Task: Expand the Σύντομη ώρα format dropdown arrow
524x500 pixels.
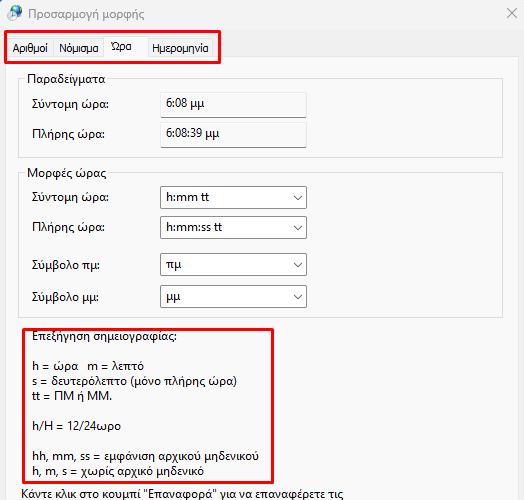Action: click(297, 198)
